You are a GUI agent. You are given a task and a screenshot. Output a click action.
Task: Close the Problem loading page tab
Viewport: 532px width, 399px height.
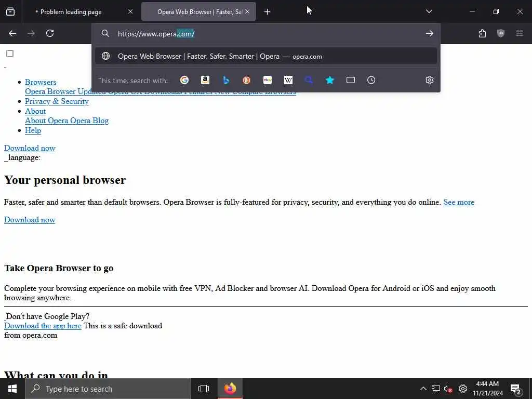pos(130,11)
